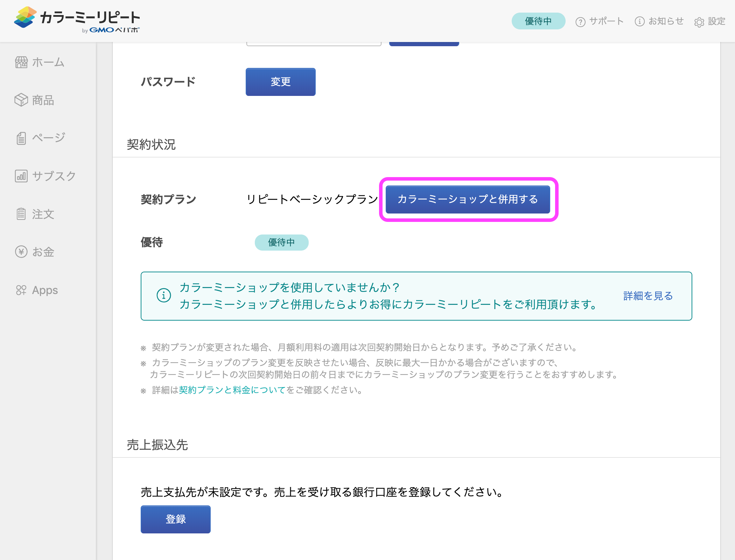The height and width of the screenshot is (560, 735).
Task: Click the 優待中 badge in 優待 row
Action: (281, 242)
